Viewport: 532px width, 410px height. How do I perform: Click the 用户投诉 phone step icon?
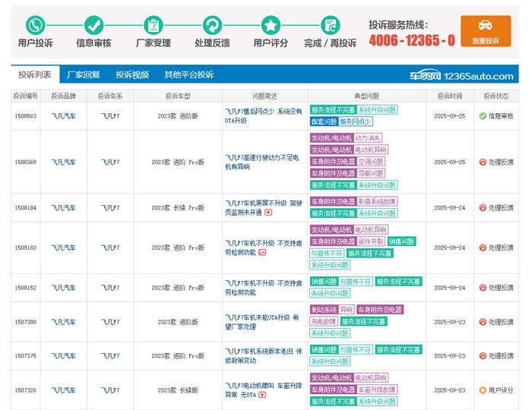coord(35,24)
